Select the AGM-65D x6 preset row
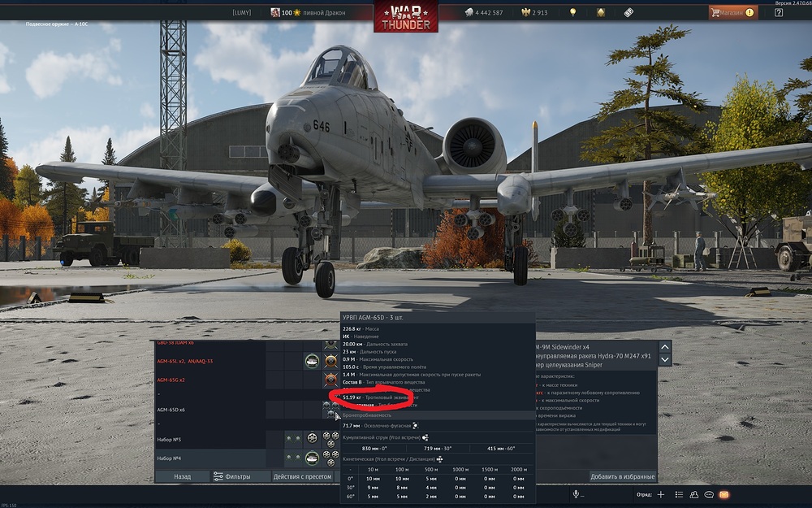Viewport: 812px width, 508px height. pyautogui.click(x=248, y=410)
